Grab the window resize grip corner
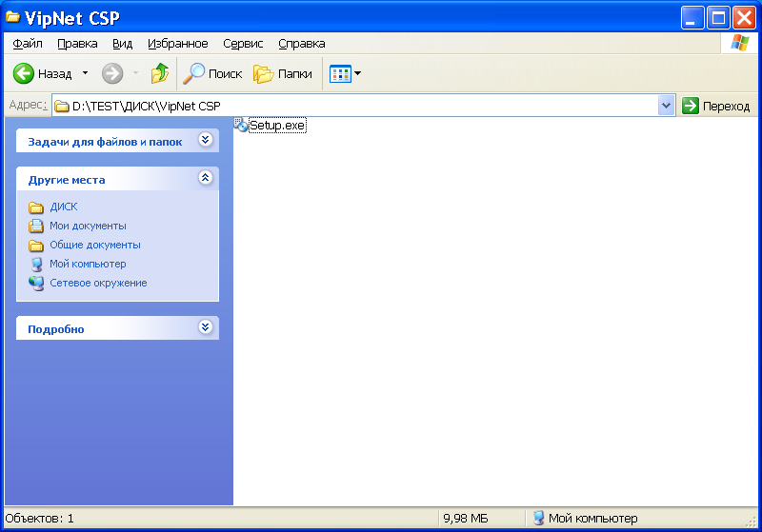This screenshot has height=532, width=762. click(x=752, y=522)
